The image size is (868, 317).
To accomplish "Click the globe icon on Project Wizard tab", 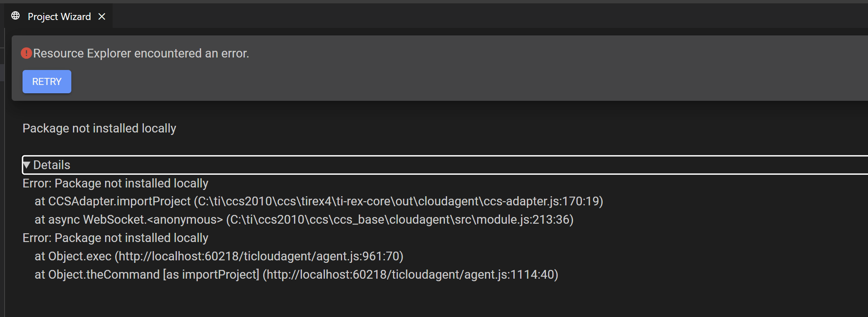I will tap(15, 16).
